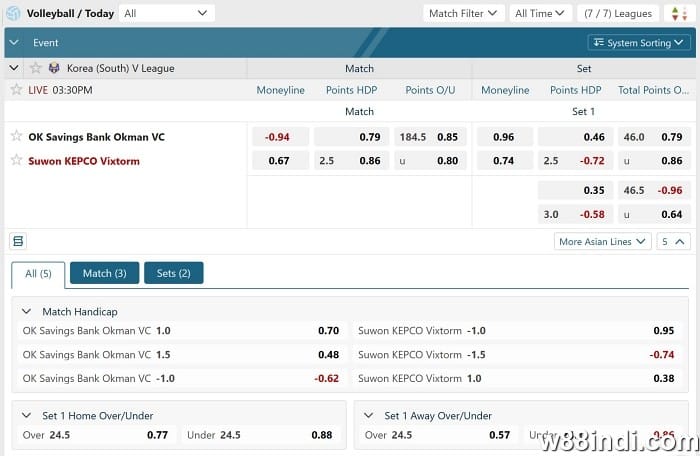This screenshot has height=456, width=700.
Task: Select Match Moneyline odds -0.94
Action: pos(280,137)
